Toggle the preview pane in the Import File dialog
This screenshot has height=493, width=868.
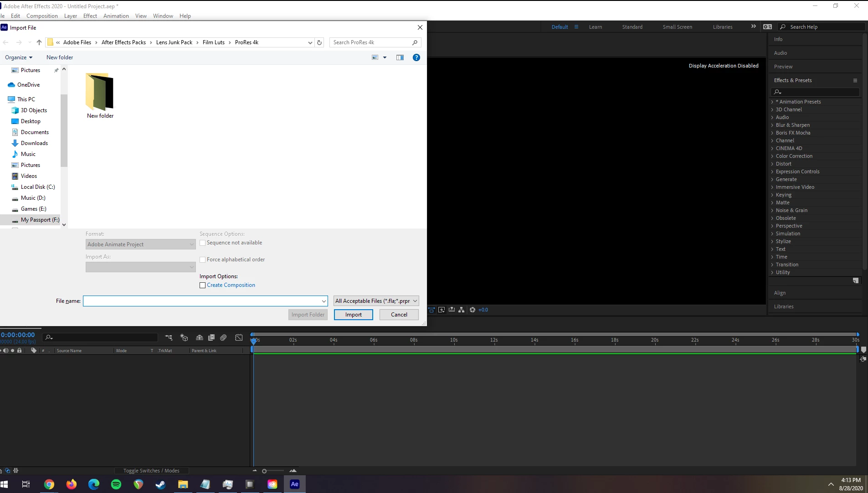pyautogui.click(x=400, y=57)
